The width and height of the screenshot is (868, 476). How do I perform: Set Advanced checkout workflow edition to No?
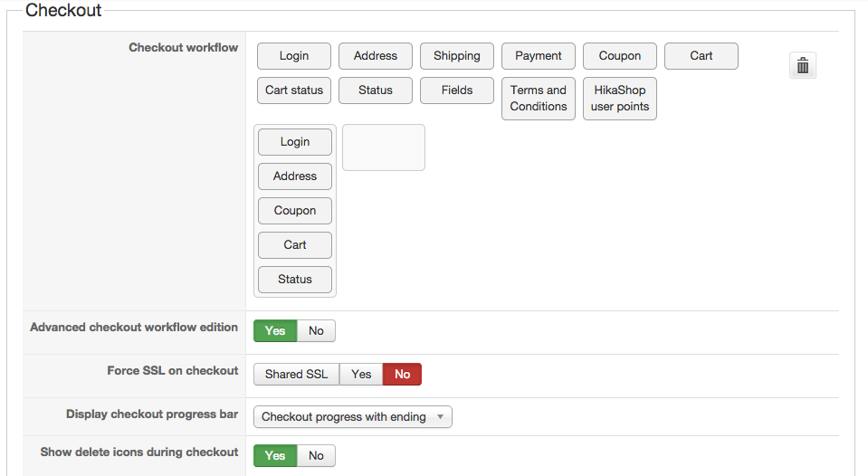tap(316, 331)
